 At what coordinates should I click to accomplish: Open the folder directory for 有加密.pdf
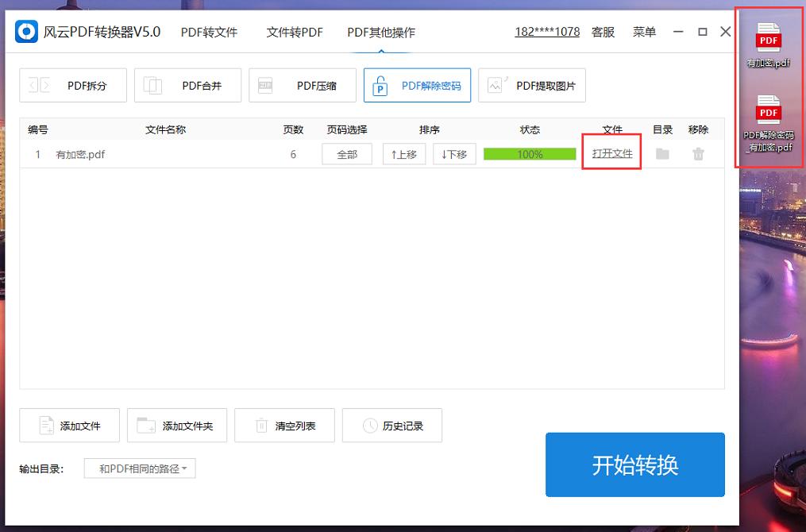[662, 154]
